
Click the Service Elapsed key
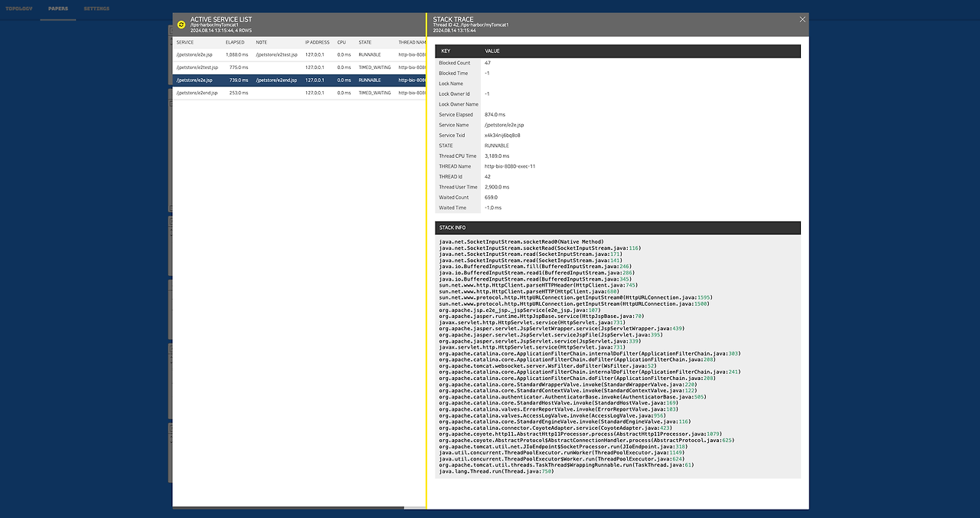pos(456,114)
